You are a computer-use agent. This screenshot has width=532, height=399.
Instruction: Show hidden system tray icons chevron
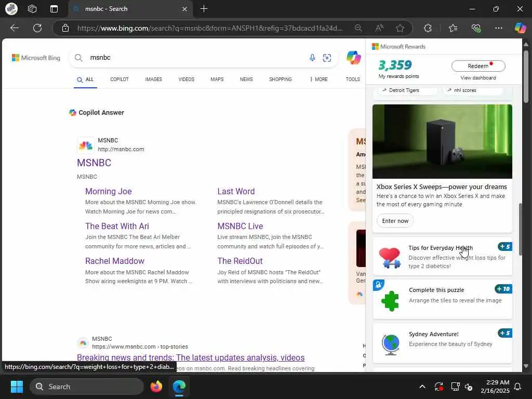pos(422,387)
